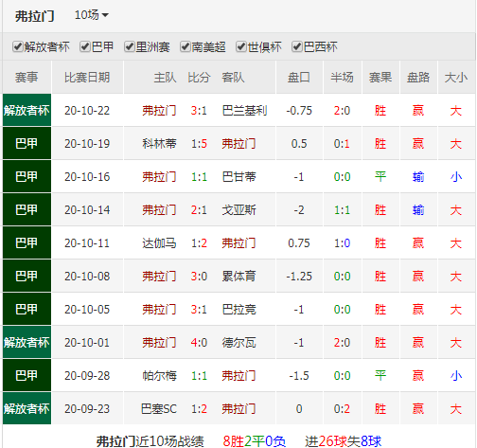The height and width of the screenshot is (448, 477).
Task: Click the 半场 column header
Action: pos(342,78)
